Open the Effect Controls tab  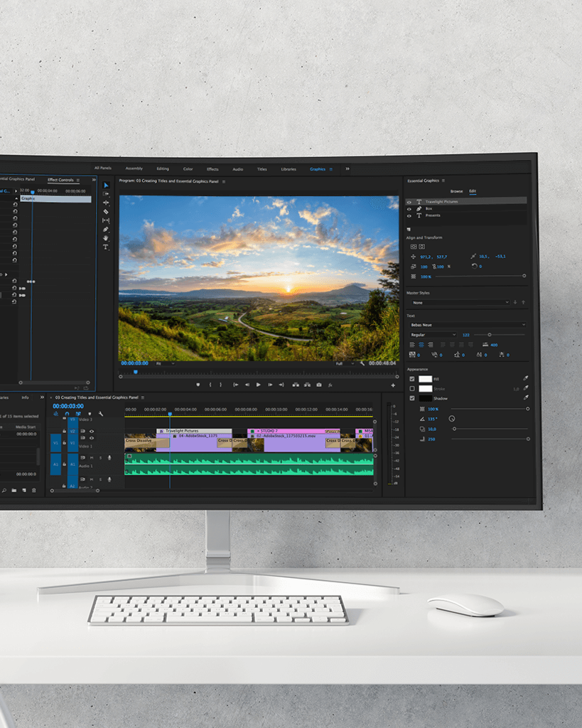(60, 180)
